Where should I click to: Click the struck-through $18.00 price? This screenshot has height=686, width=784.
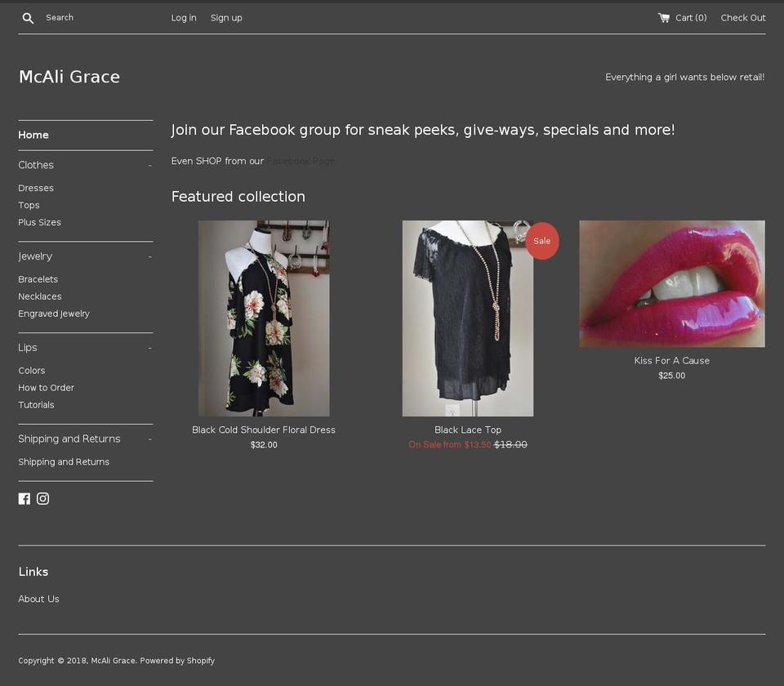pos(510,444)
